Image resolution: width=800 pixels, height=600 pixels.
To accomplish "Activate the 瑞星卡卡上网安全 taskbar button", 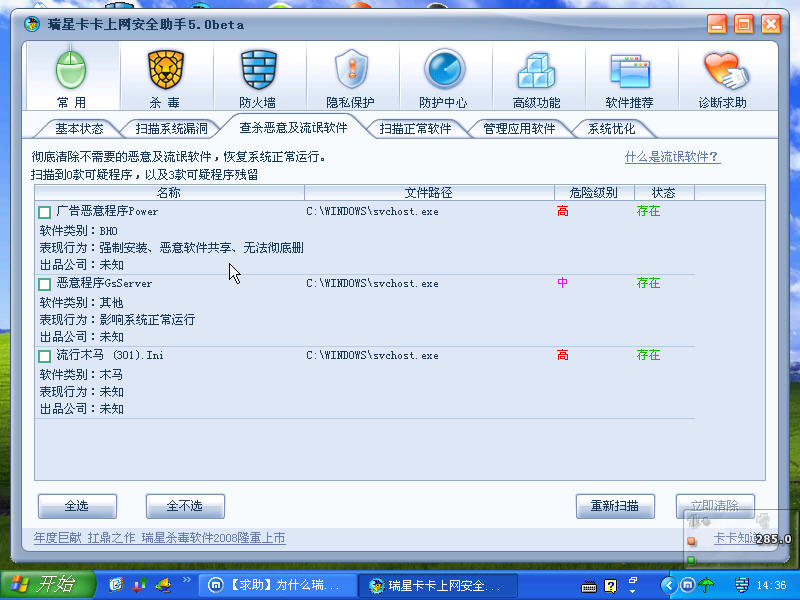I will (437, 585).
